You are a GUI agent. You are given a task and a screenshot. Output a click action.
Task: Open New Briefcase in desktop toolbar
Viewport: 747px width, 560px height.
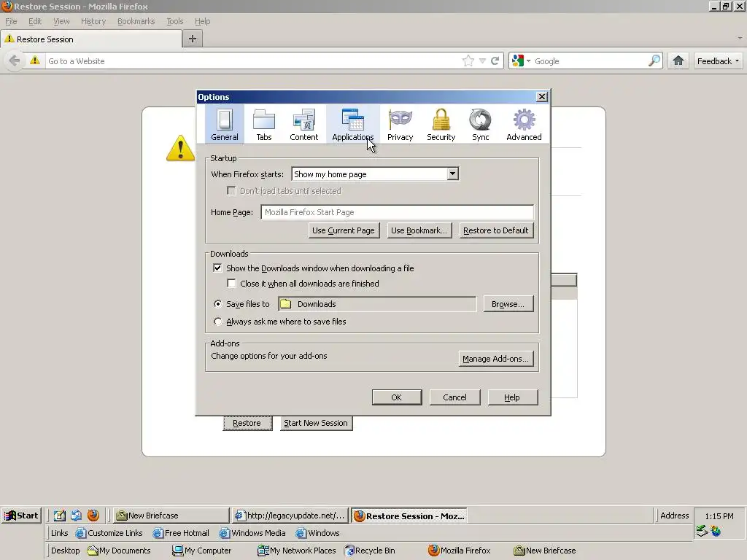[x=545, y=551]
